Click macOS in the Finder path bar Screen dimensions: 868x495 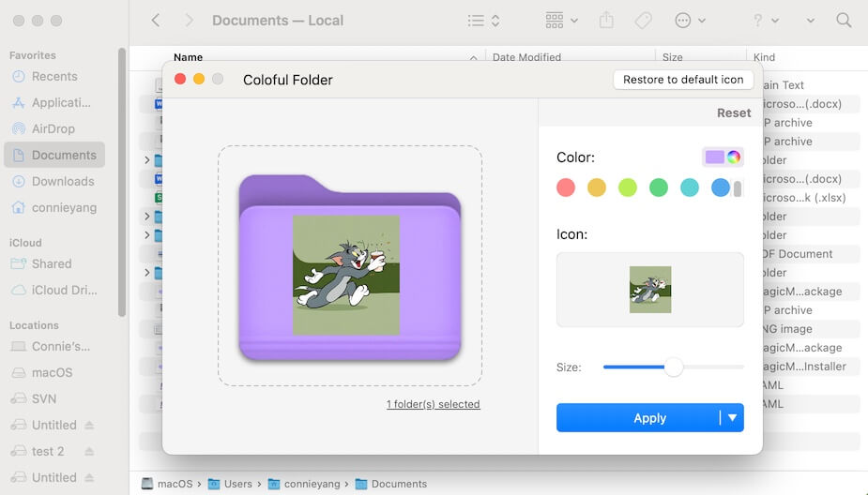click(167, 484)
